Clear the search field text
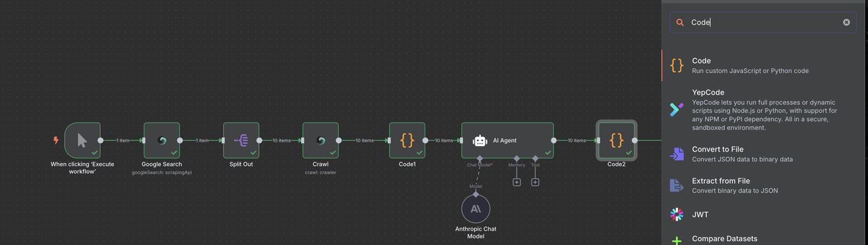 click(x=846, y=22)
